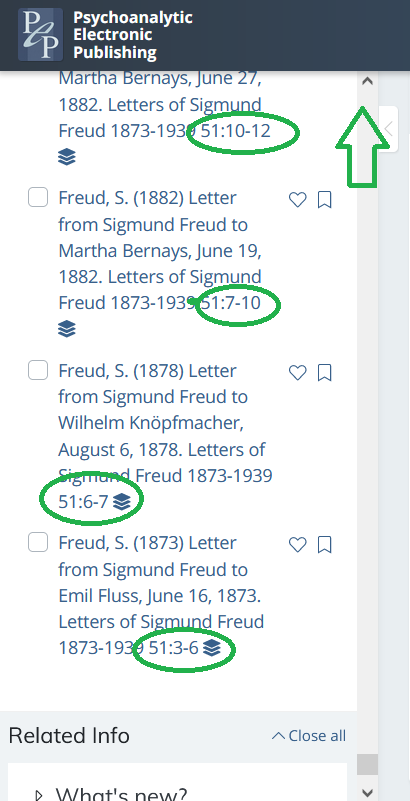Image resolution: width=410 pixels, height=801 pixels.
Task: Check the box for the June 19, 1882 letter
Action: [x=38, y=197]
